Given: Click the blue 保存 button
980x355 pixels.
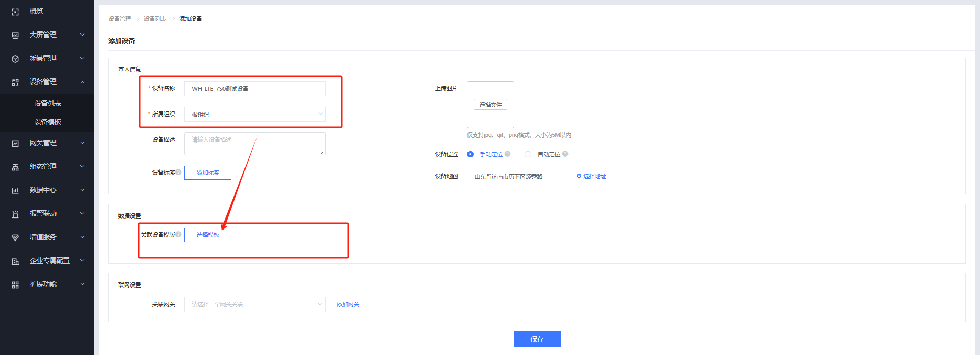Looking at the screenshot, I should pos(537,339).
